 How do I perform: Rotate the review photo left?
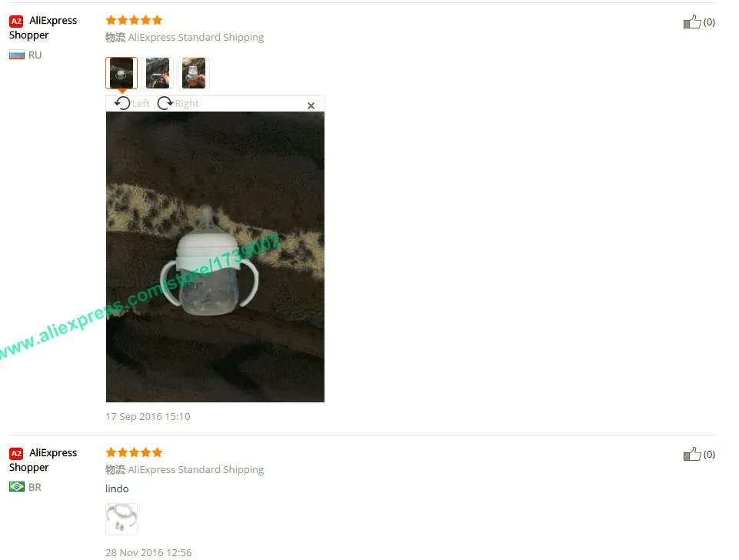pos(131,103)
